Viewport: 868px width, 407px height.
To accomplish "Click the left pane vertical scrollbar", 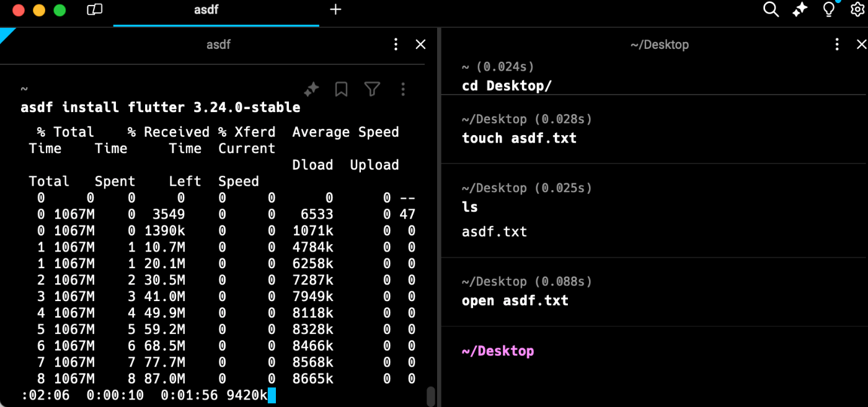I will (x=431, y=395).
